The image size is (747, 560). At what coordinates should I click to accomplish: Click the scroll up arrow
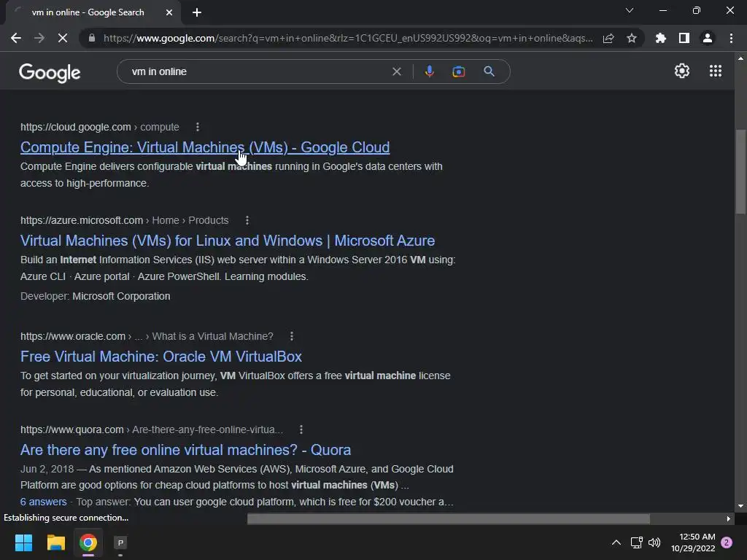[740, 58]
